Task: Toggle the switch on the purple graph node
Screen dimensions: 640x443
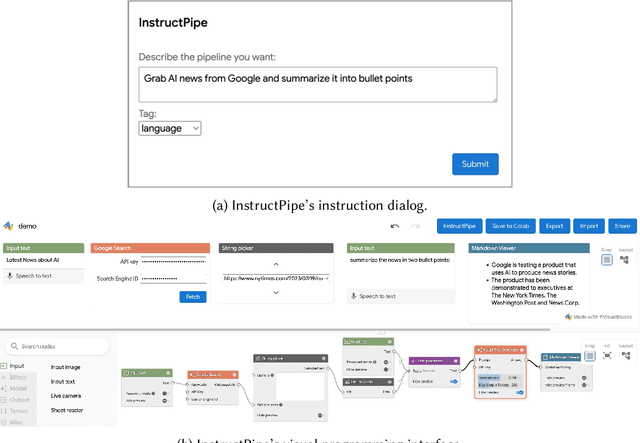Action: coord(455,381)
